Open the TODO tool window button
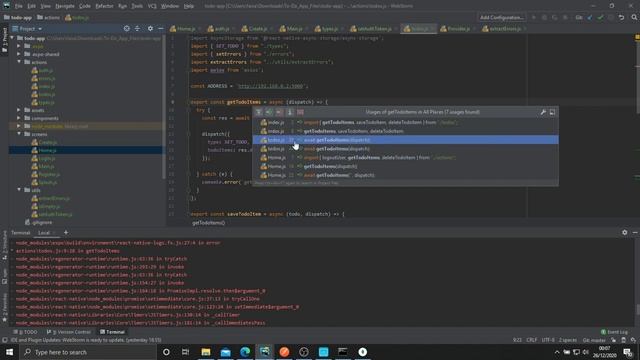Image resolution: width=640 pixels, height=360 pixels. tap(25, 332)
